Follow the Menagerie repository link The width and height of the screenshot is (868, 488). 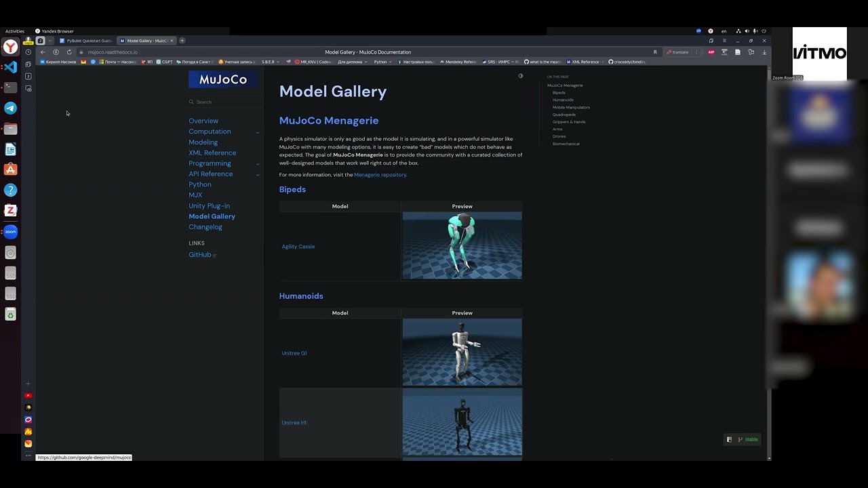[x=380, y=175]
